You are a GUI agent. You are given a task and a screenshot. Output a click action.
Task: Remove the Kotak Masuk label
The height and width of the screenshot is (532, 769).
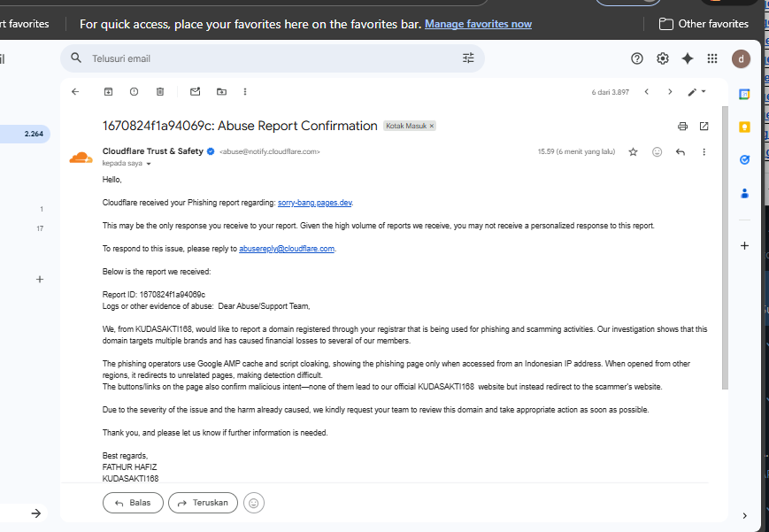click(432, 126)
